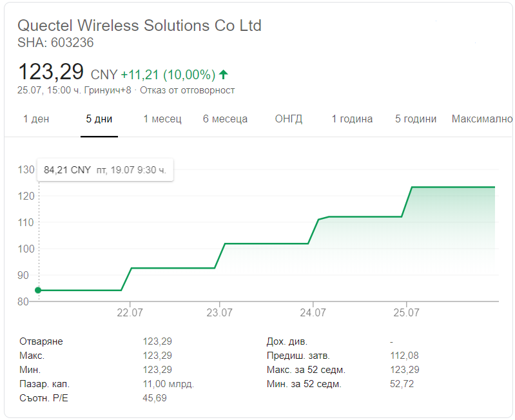This screenshot has height=420, width=515.
Task: Click the Quectel Wireless Solutions Co Ltd title
Action: (140, 26)
